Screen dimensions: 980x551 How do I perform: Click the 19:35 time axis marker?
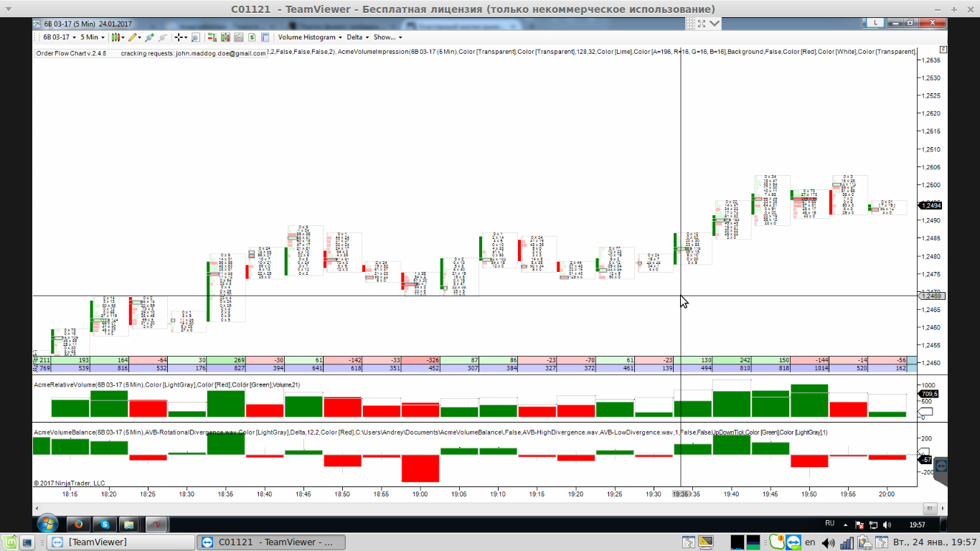click(681, 494)
